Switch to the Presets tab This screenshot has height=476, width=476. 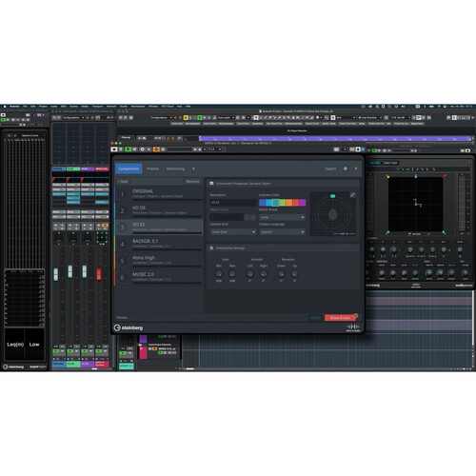coord(153,169)
